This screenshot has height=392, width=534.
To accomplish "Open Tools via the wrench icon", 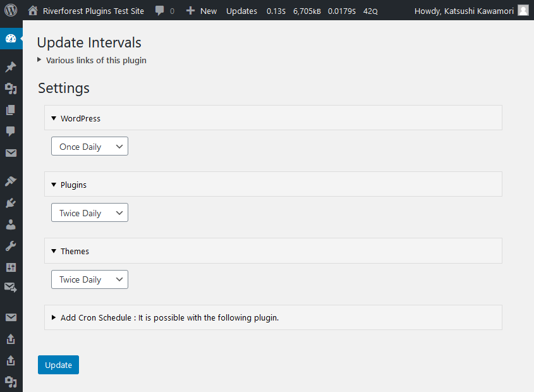I will click(11, 246).
